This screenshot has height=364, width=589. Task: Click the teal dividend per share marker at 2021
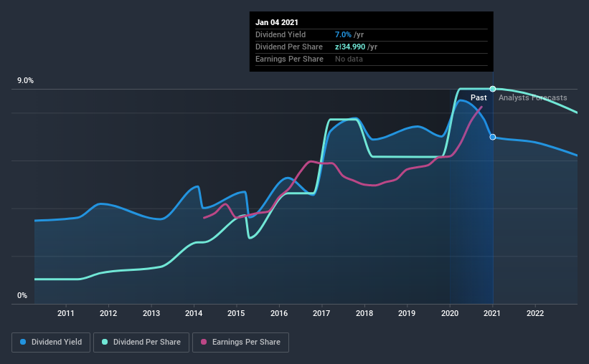coord(493,89)
